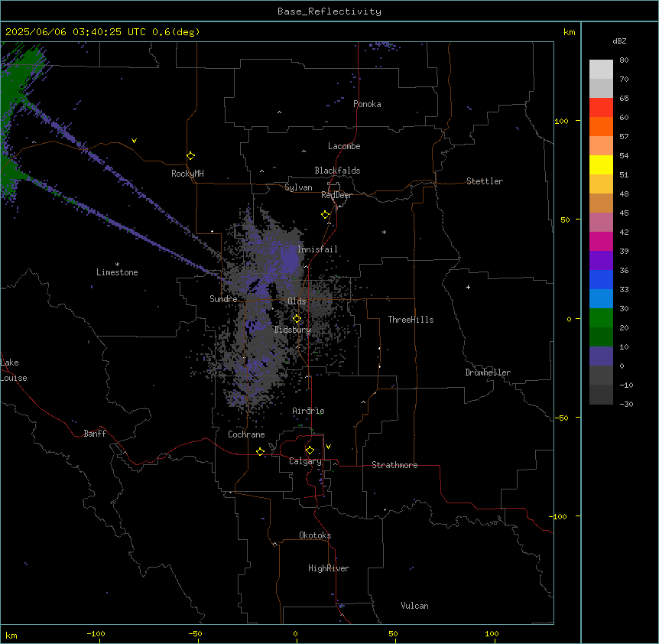Click the Strathmore label
Screen dimensions: 659x644
click(x=394, y=465)
